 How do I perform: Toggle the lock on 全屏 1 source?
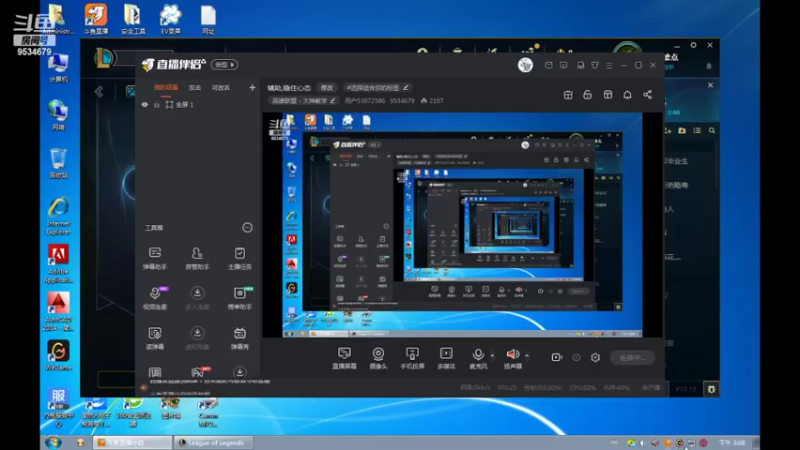[157, 105]
